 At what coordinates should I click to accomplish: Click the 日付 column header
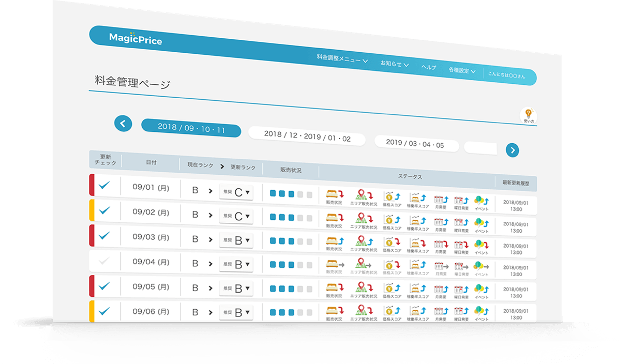151,162
